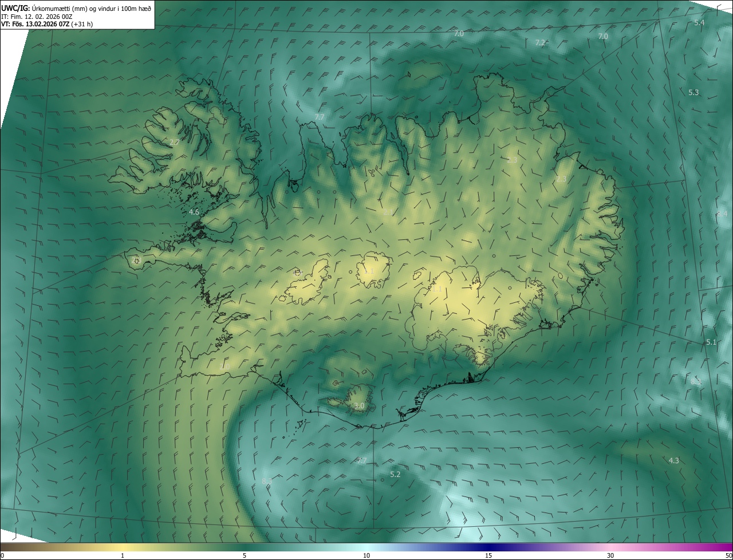Click the 5.1 value label on map
Screen dimensions: 733x560
pyautogui.click(x=711, y=342)
